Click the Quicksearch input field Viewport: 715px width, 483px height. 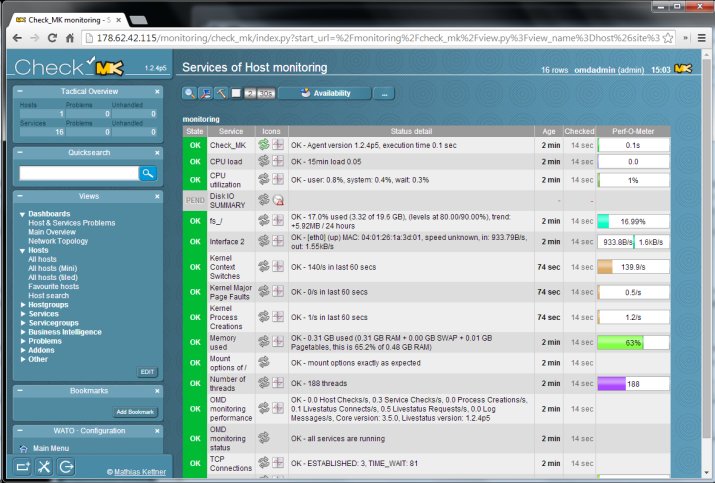(x=78, y=173)
